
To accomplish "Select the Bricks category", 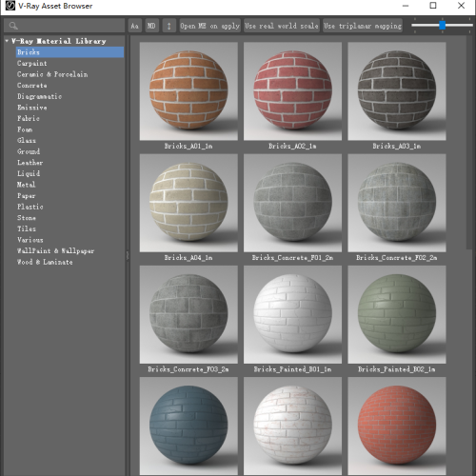I will pyautogui.click(x=69, y=52).
